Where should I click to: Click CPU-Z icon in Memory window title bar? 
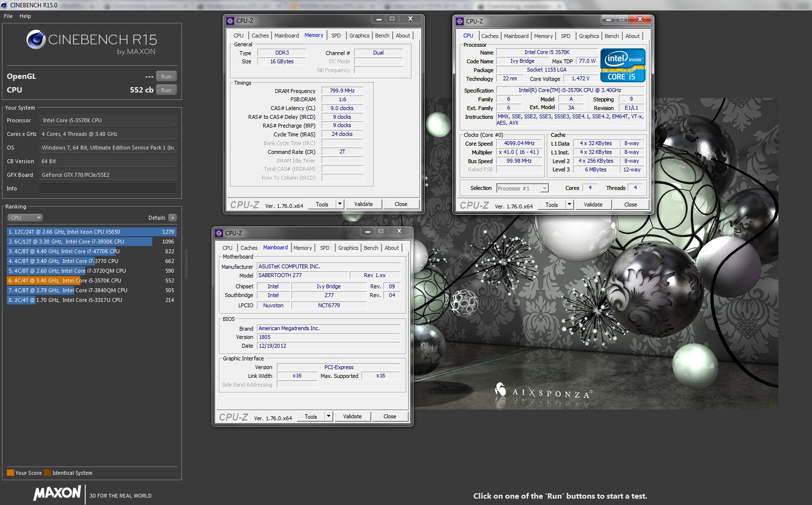tap(231, 20)
